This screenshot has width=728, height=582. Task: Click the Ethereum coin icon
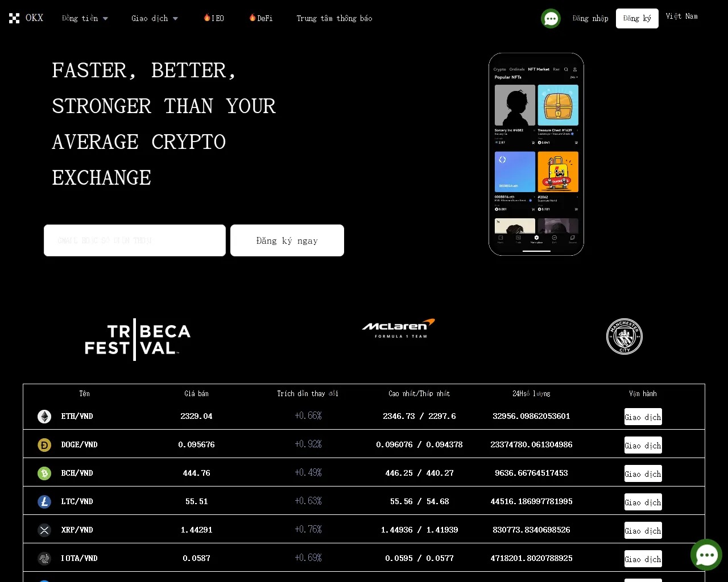click(44, 417)
